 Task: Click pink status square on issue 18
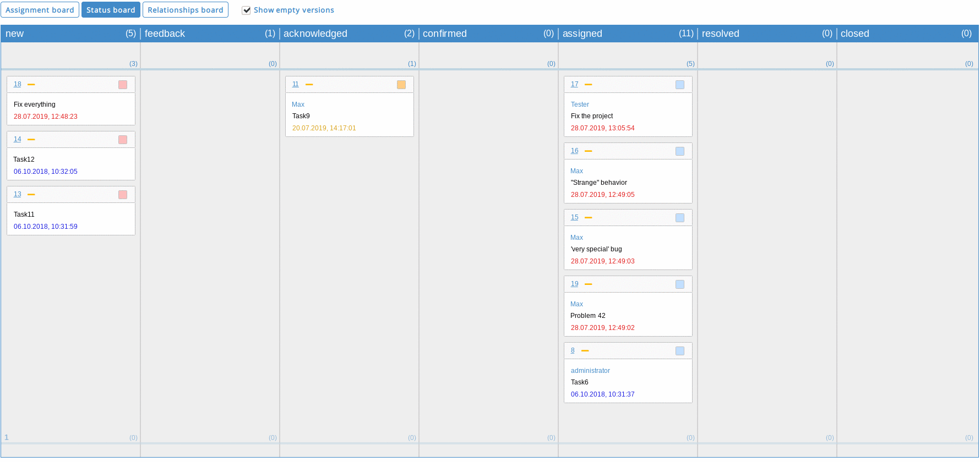(x=123, y=85)
